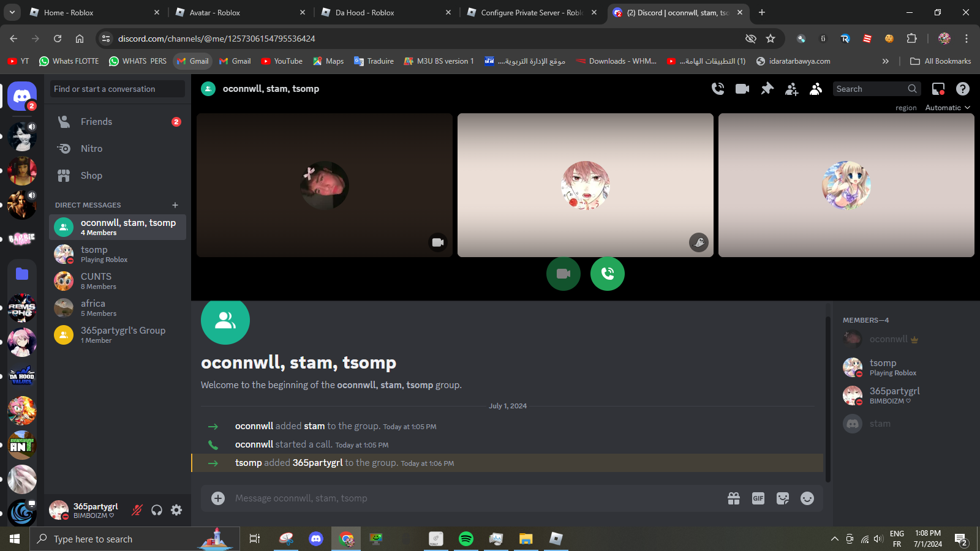The width and height of the screenshot is (980, 551).
Task: Open the Da Hood Values server
Action: pos(22,377)
